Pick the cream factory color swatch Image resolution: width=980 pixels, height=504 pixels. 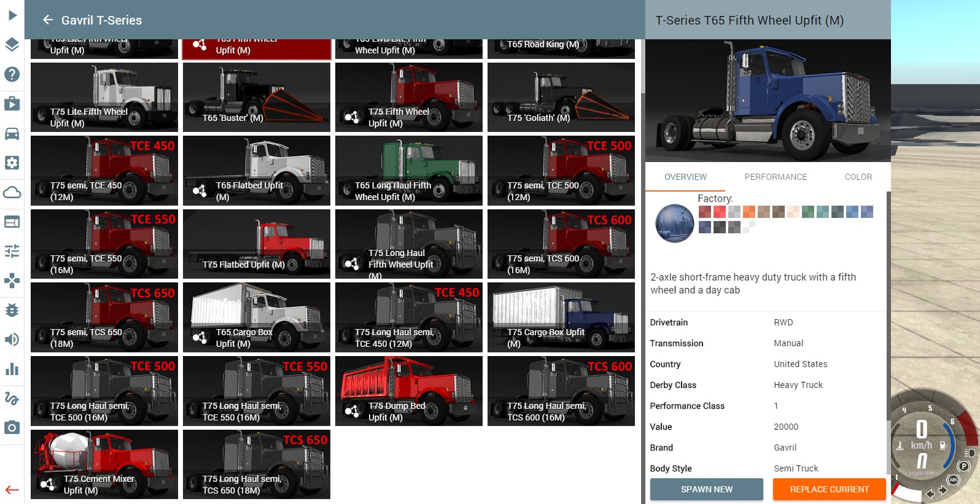point(793,212)
